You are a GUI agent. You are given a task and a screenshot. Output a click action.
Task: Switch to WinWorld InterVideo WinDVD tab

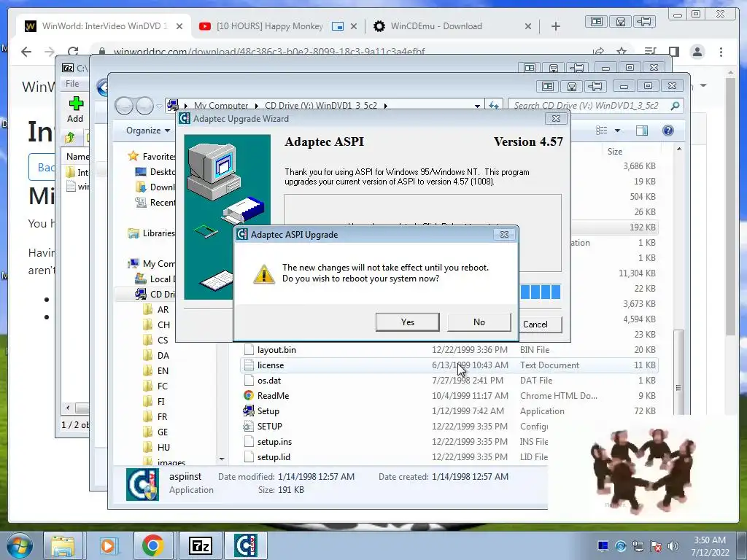pyautogui.click(x=104, y=26)
